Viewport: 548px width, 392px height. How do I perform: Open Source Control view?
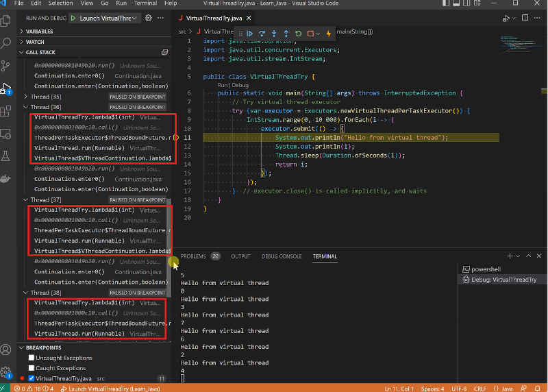click(5, 65)
